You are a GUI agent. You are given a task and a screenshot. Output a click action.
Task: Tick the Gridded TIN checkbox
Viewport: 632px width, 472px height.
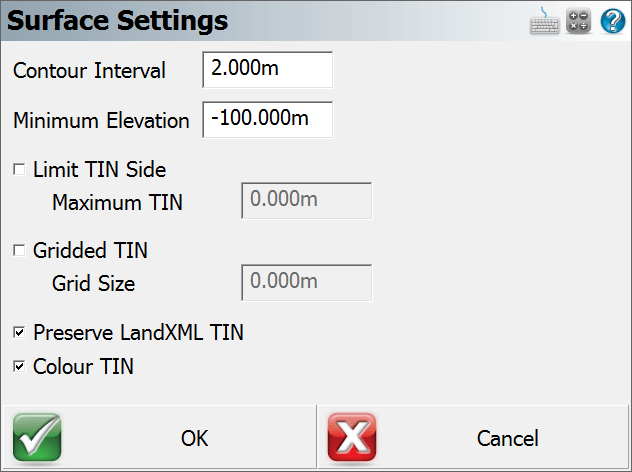point(19,250)
